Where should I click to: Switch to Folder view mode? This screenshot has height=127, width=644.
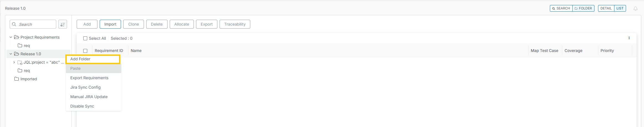pyautogui.click(x=583, y=8)
